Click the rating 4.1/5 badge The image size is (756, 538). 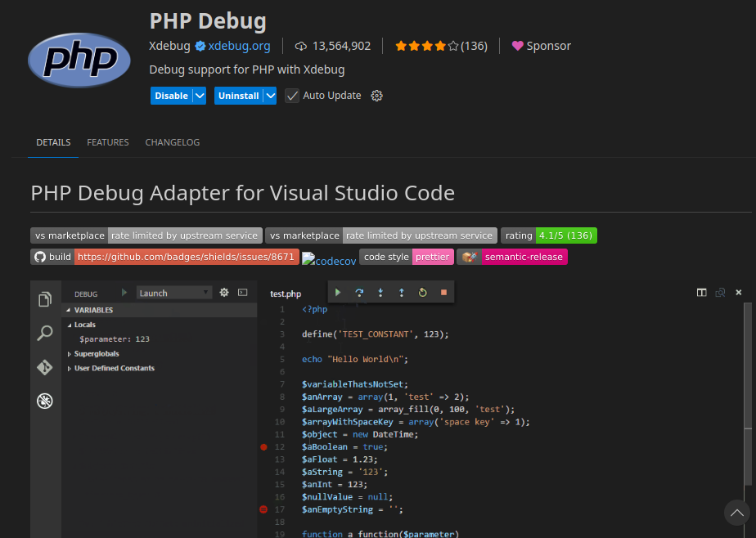coord(549,235)
